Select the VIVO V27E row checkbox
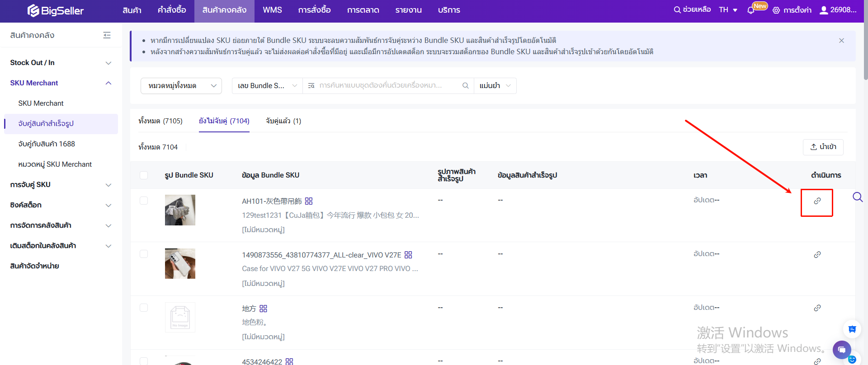 (x=144, y=254)
